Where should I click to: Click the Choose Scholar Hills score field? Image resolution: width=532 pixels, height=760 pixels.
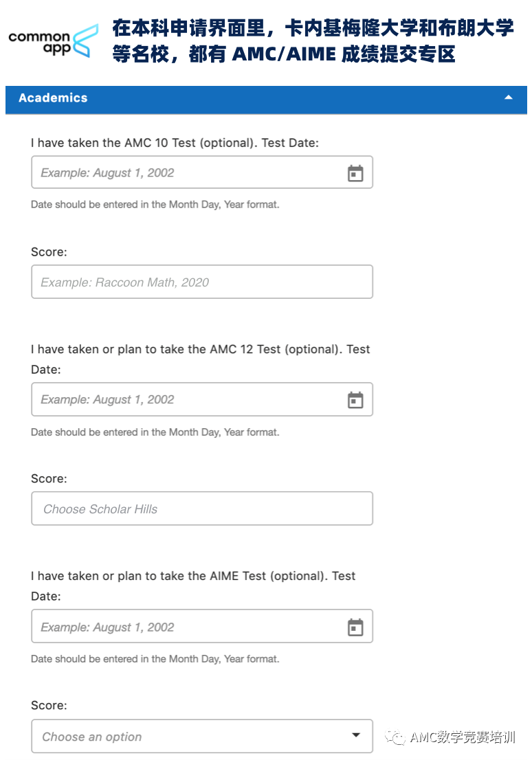[202, 508]
